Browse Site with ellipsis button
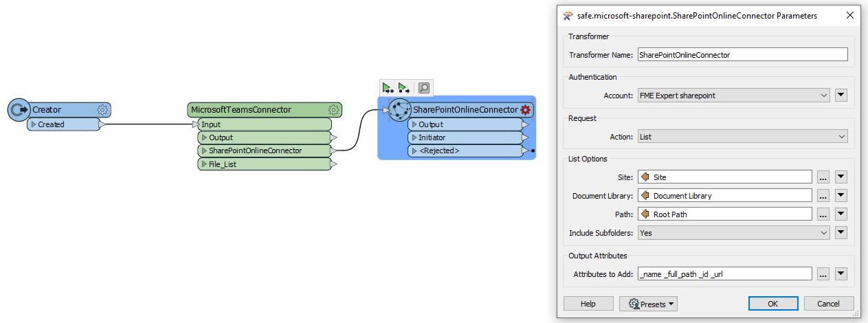The height and width of the screenshot is (323, 868). coord(823,177)
